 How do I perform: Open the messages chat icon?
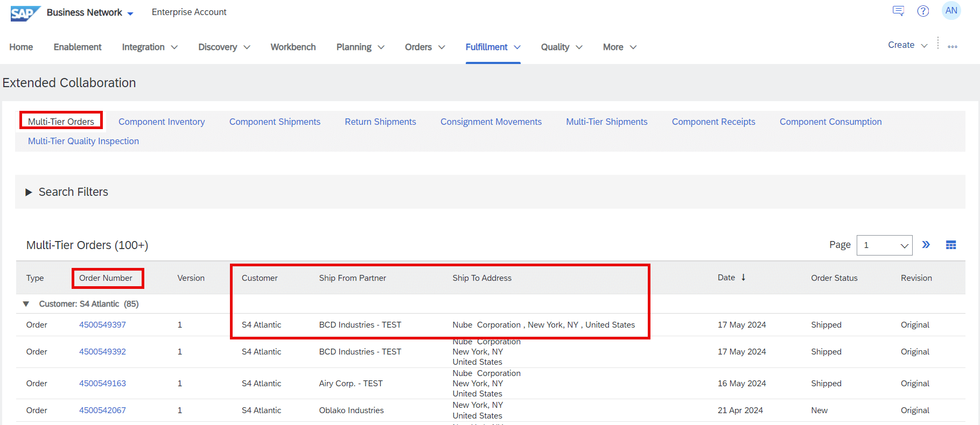(898, 11)
